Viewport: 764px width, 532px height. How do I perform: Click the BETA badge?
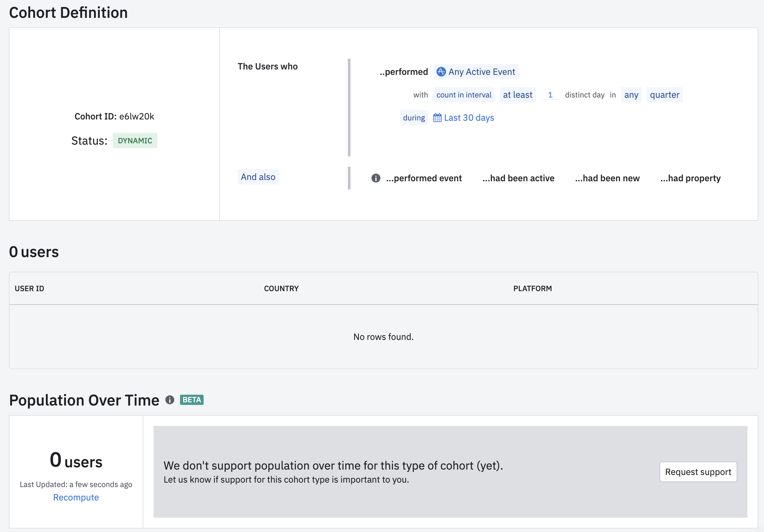[192, 400]
